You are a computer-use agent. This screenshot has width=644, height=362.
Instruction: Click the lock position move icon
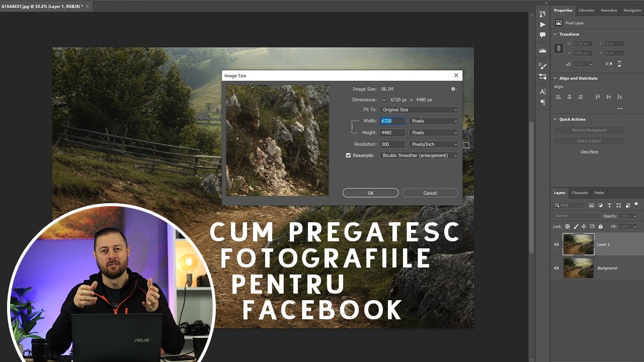(x=584, y=227)
